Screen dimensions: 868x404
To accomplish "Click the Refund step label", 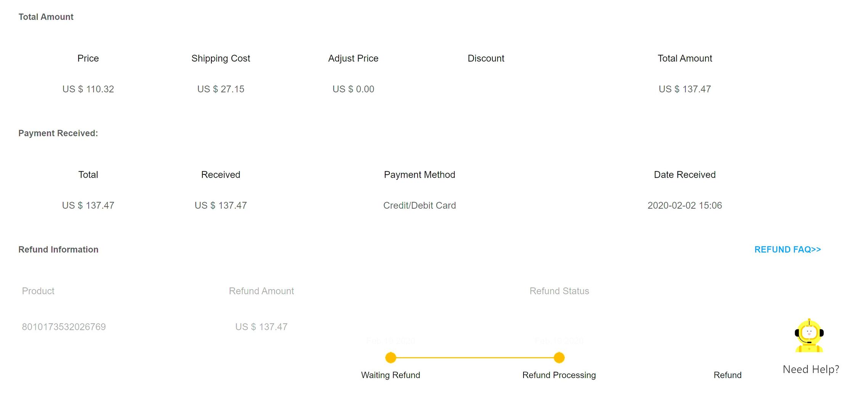I will pos(727,375).
